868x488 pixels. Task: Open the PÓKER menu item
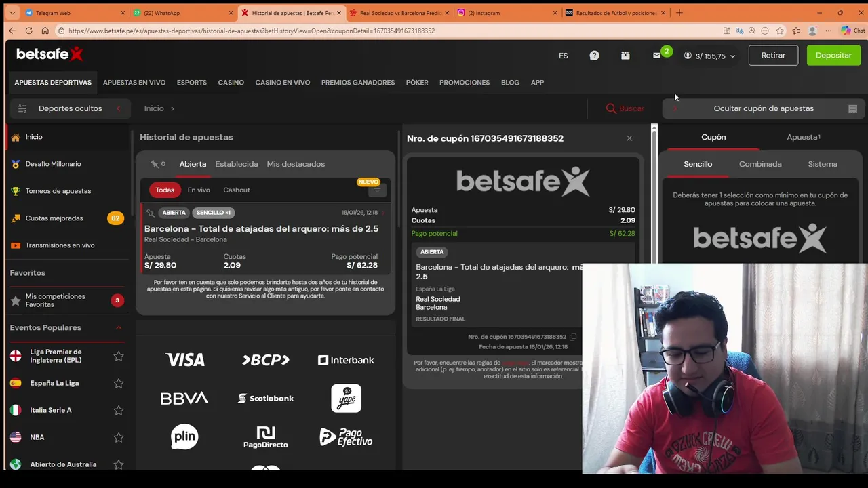click(417, 83)
